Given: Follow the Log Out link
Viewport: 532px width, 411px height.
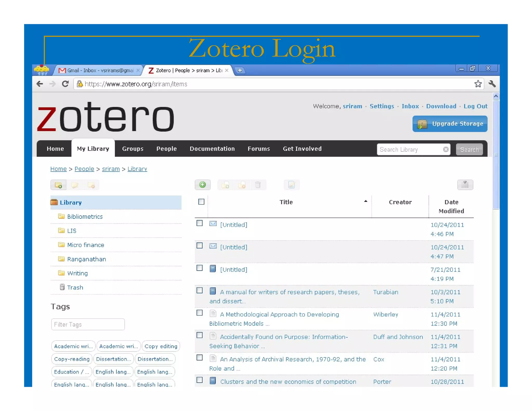Looking at the screenshot, I should point(475,106).
